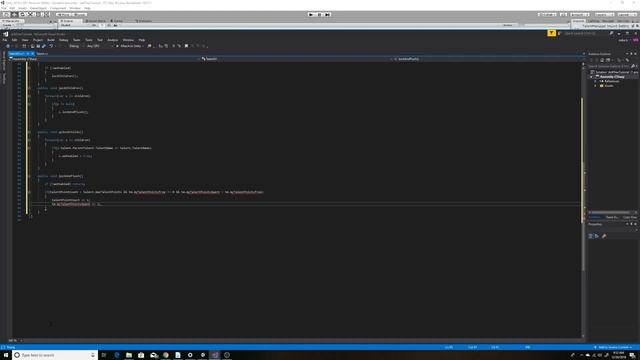640x360 pixels.
Task: Click the Properties panel wrench icon
Action: (604, 236)
